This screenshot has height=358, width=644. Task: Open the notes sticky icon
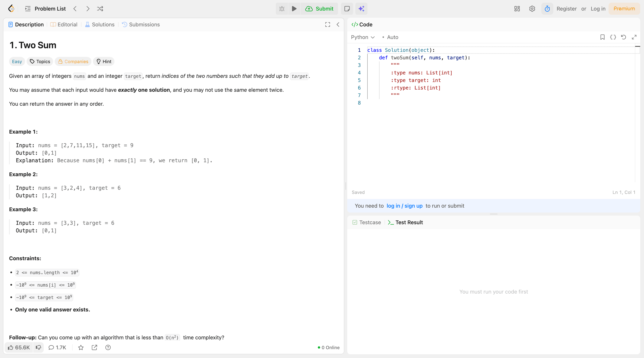[347, 9]
